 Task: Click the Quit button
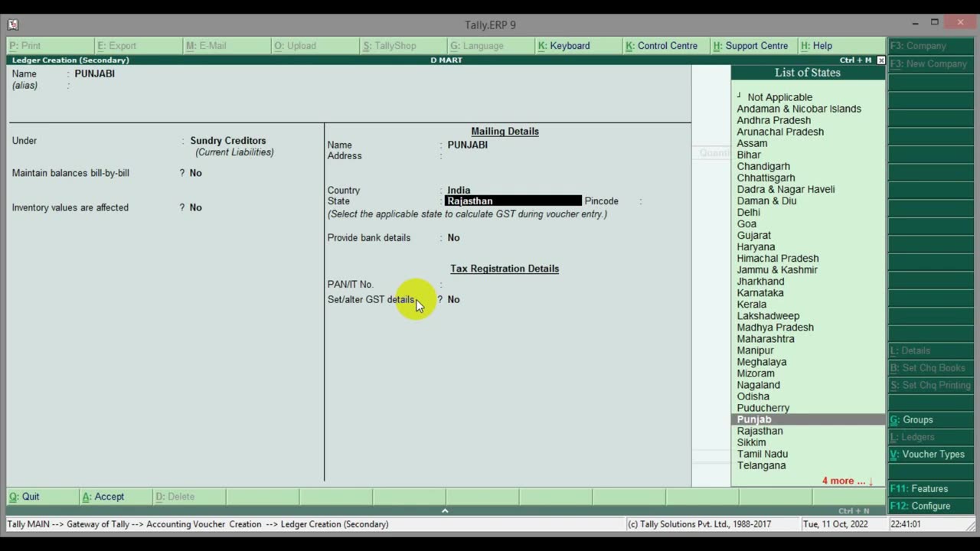(x=42, y=497)
